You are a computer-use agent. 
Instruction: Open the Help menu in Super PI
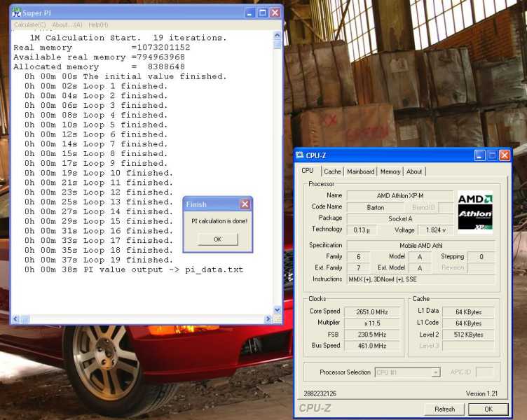coord(99,24)
